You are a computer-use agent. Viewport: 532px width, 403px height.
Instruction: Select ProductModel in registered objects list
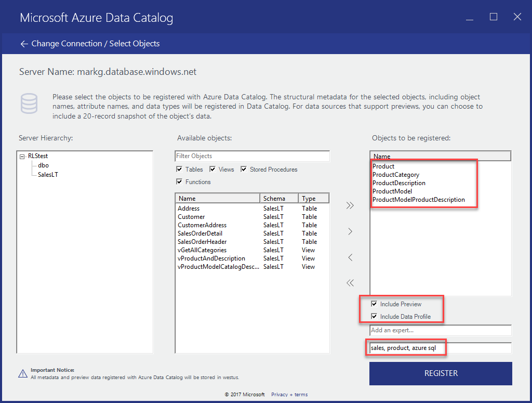(392, 191)
